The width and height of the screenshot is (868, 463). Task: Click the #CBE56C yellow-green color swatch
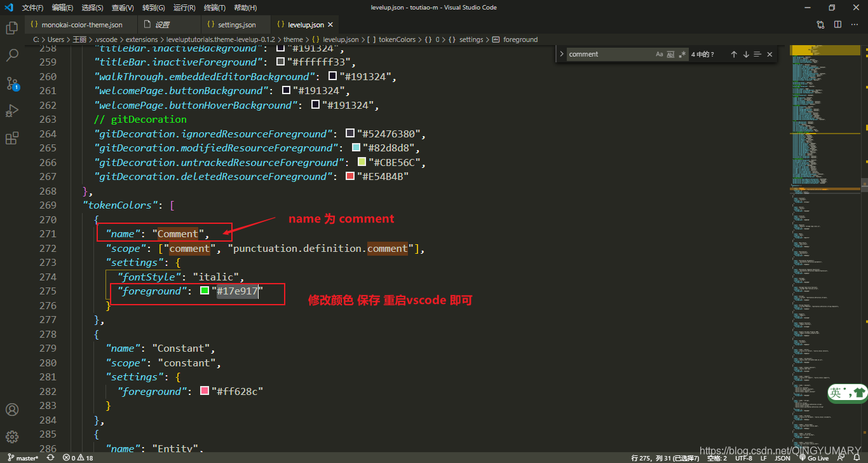click(362, 162)
